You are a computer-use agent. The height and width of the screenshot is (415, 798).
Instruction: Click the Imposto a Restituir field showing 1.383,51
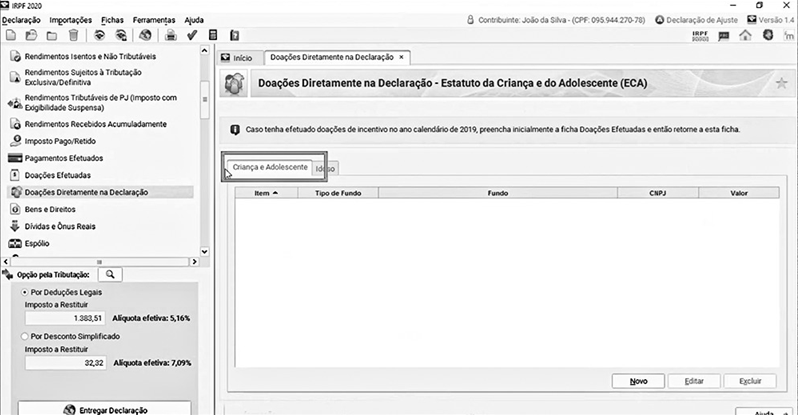[x=65, y=318]
